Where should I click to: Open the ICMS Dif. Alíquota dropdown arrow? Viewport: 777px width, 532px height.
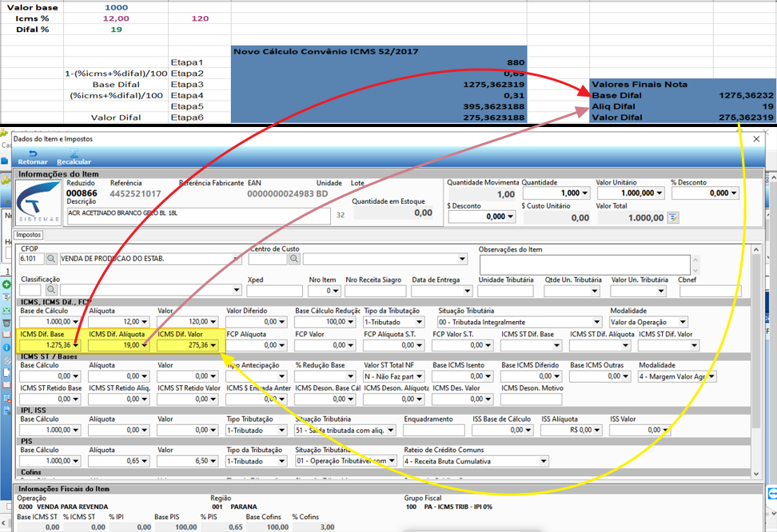[x=144, y=345]
